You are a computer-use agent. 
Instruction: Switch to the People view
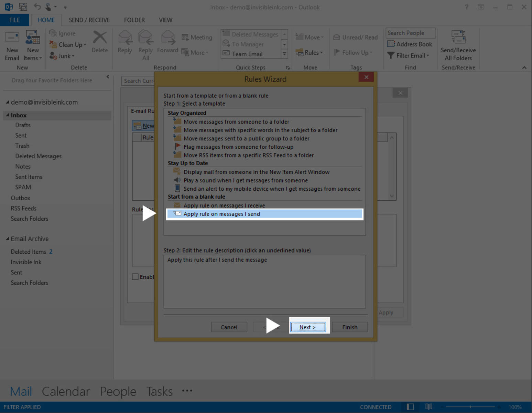(118, 391)
